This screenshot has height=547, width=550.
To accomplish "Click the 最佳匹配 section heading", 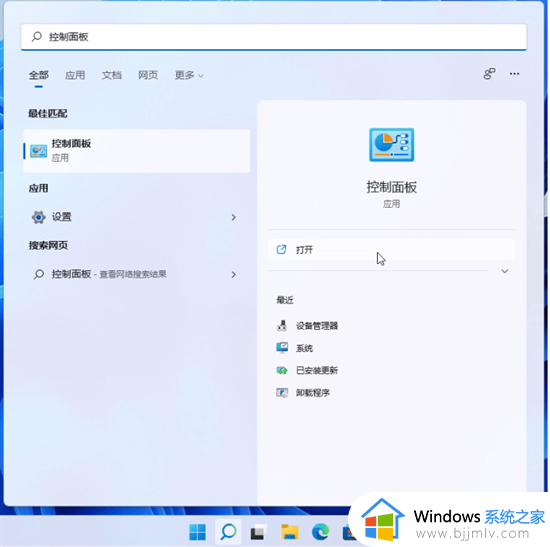I will (x=48, y=113).
